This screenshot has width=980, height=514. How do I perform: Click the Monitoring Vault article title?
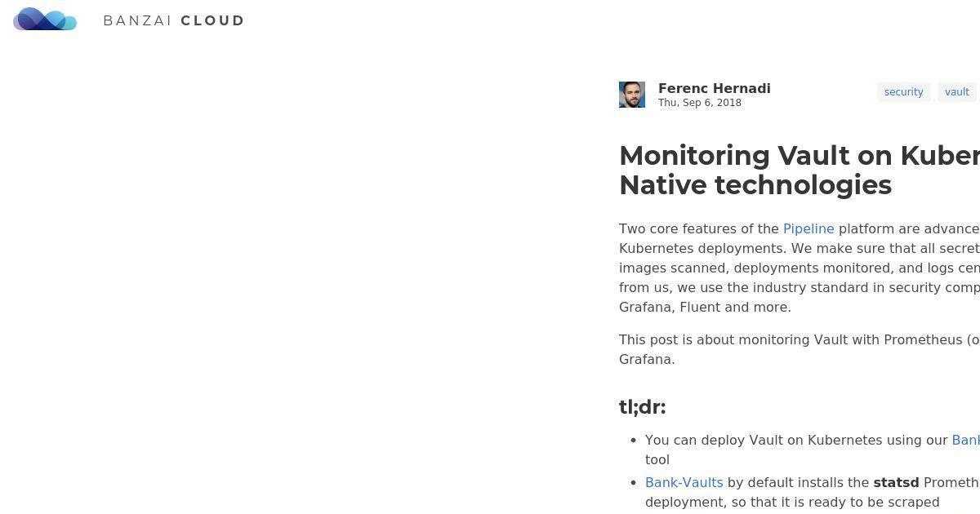click(x=800, y=170)
